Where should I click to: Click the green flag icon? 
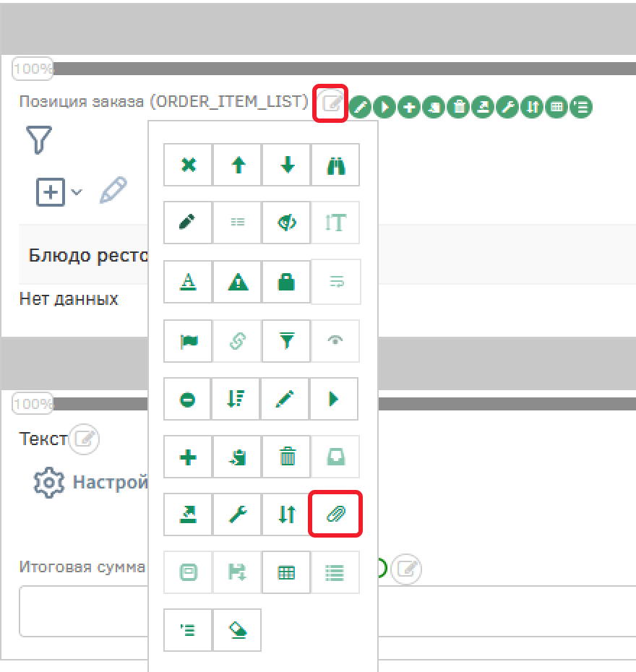188,340
